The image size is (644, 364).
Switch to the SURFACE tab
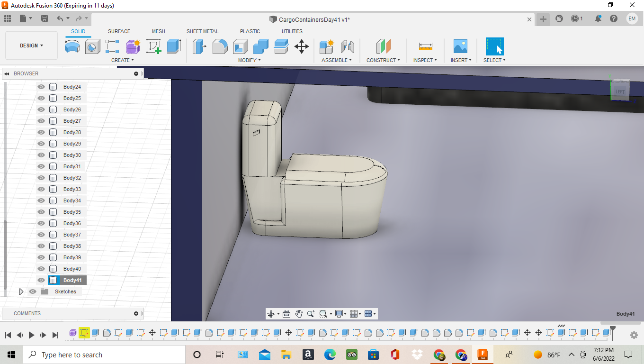coord(119,31)
